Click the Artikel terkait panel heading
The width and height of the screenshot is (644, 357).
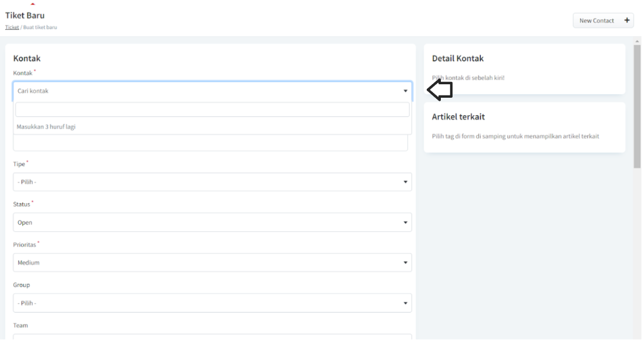(x=458, y=117)
